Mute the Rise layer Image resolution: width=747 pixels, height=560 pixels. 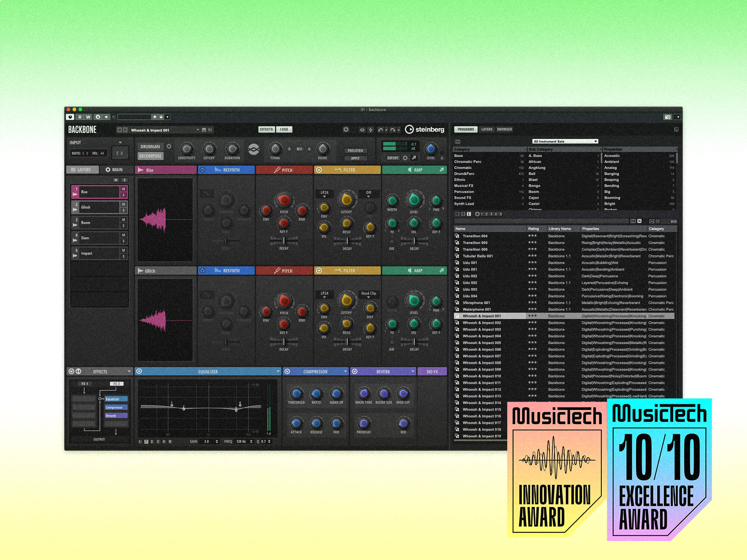123,189
